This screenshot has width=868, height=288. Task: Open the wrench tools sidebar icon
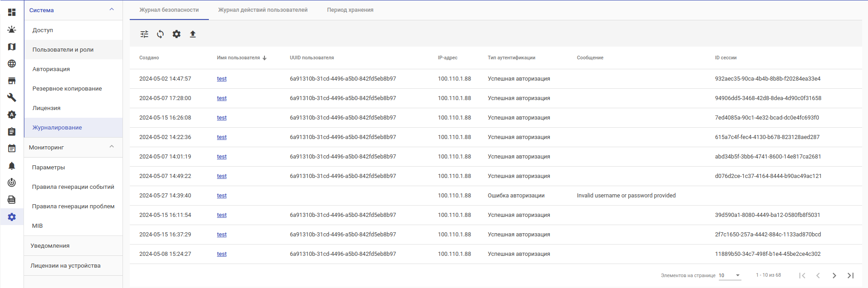[12, 97]
